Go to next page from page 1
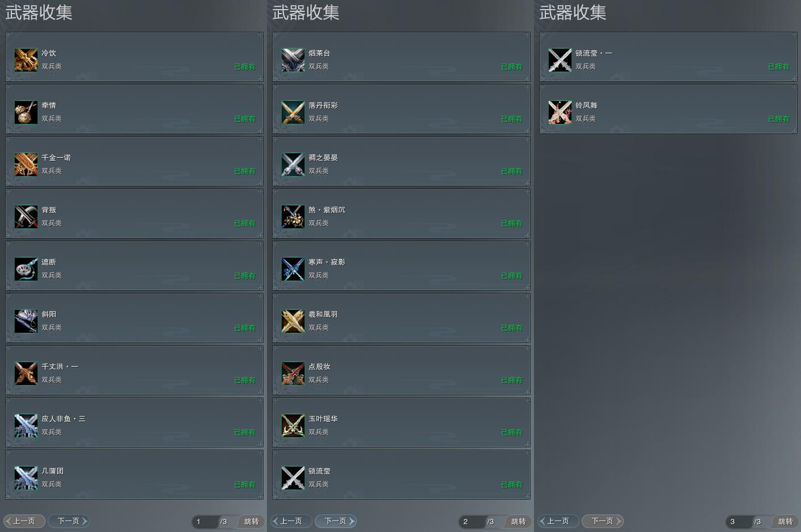This screenshot has height=532, width=801. 69,521
